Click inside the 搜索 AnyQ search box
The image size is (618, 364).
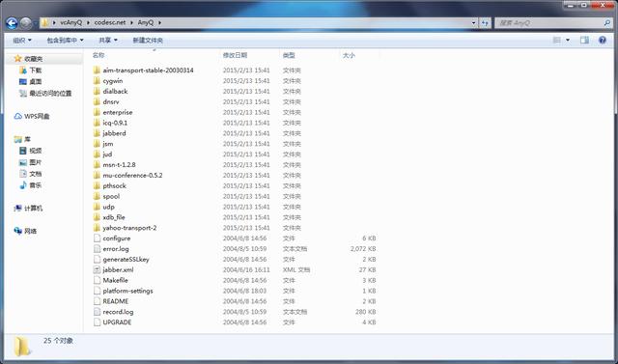549,23
